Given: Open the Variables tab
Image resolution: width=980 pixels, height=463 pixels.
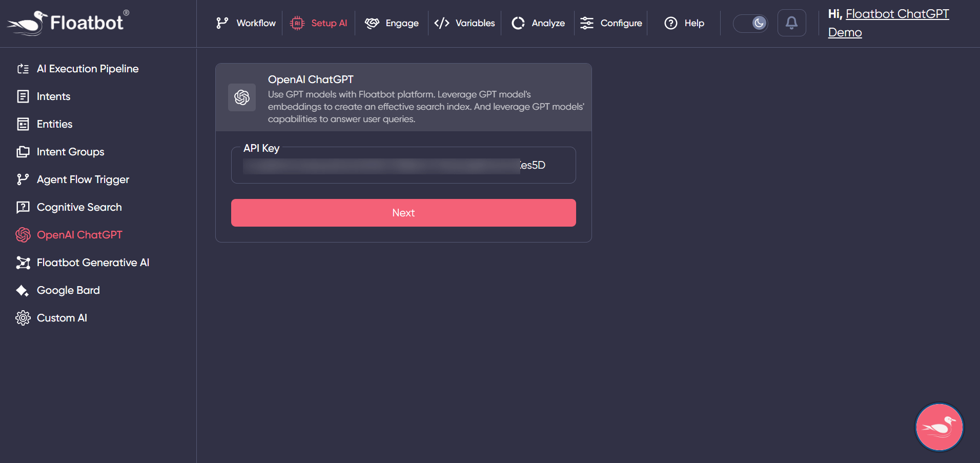Looking at the screenshot, I should click(x=465, y=23).
